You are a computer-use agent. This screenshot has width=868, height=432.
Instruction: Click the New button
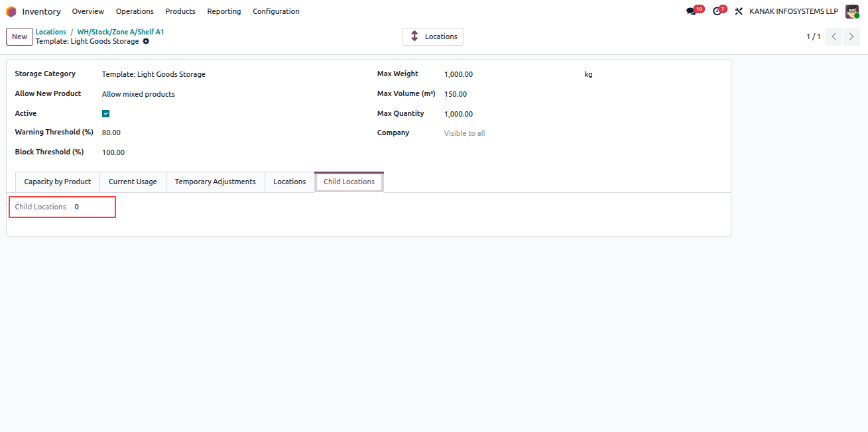click(19, 36)
